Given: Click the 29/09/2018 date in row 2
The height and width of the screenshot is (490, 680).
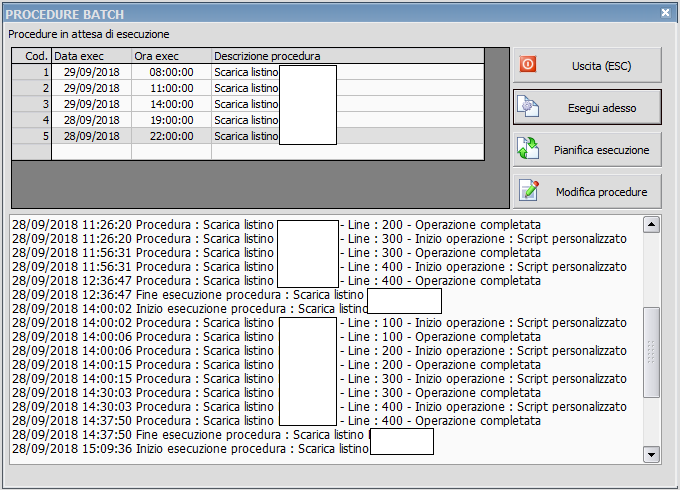Looking at the screenshot, I should 92,88.
